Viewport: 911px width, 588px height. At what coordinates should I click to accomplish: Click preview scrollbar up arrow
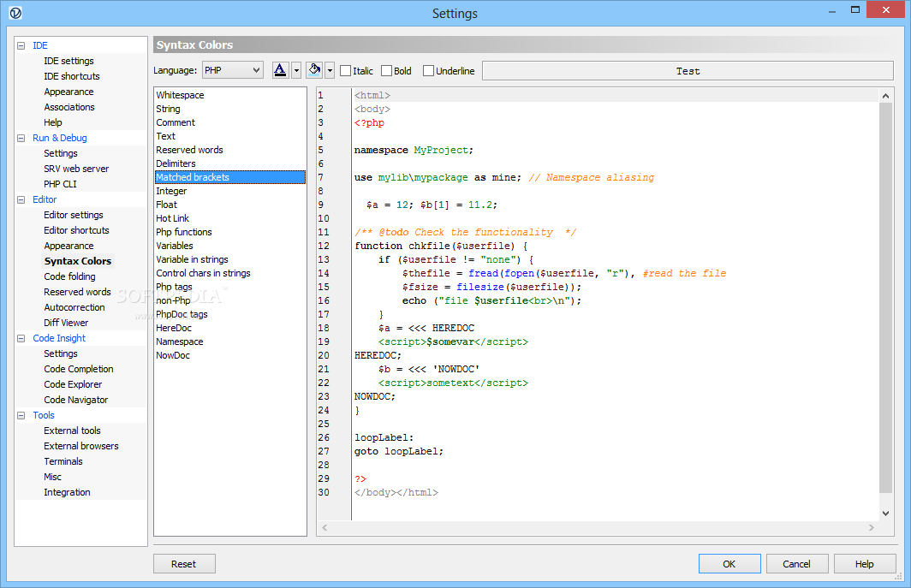885,96
